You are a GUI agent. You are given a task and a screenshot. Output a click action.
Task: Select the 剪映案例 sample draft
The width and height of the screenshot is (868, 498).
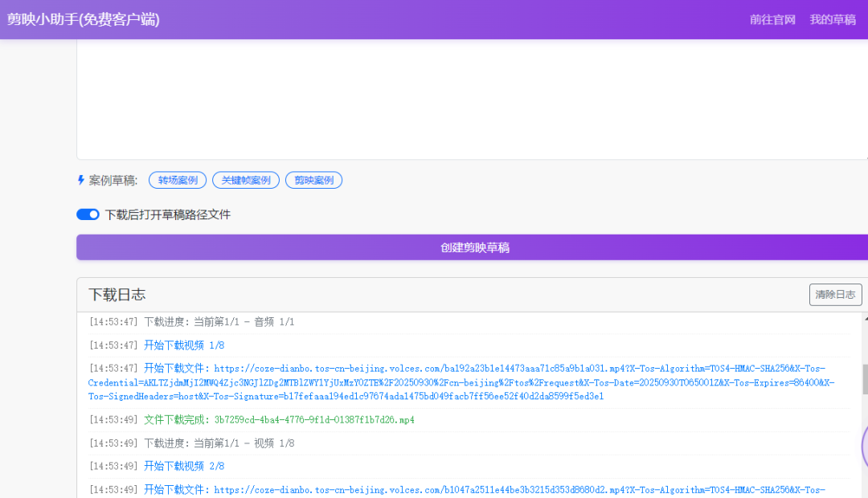(x=314, y=180)
